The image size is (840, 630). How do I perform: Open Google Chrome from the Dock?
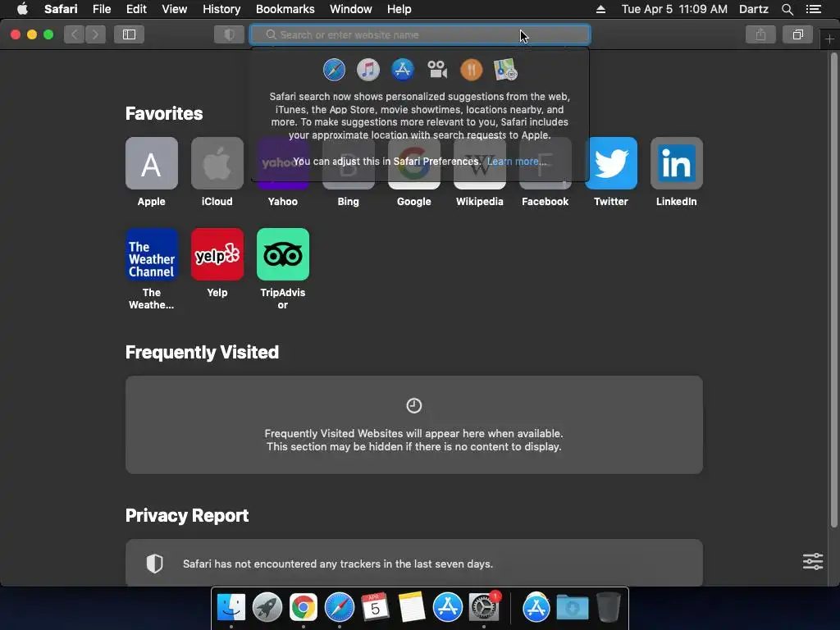[304, 608]
